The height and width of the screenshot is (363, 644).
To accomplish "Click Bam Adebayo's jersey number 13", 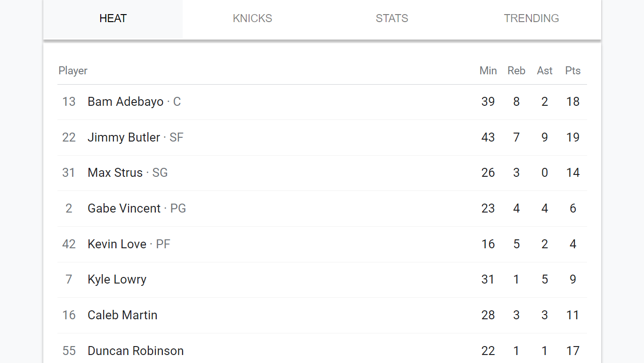I will tap(69, 102).
